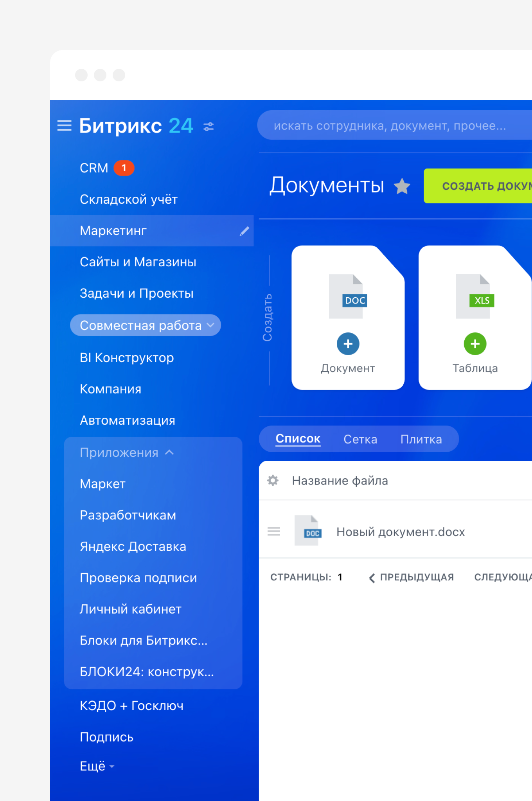Open row actions menu for Новый документ.docx
Image resolution: width=532 pixels, height=801 pixels.
coord(274,532)
